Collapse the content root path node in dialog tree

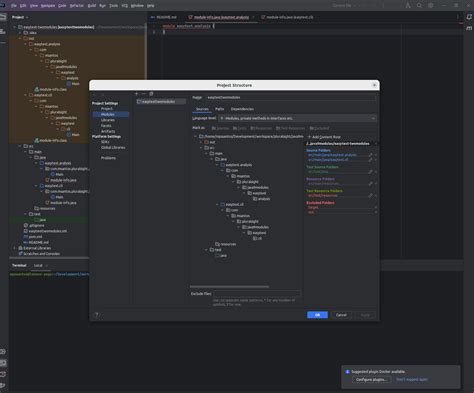[195, 136]
